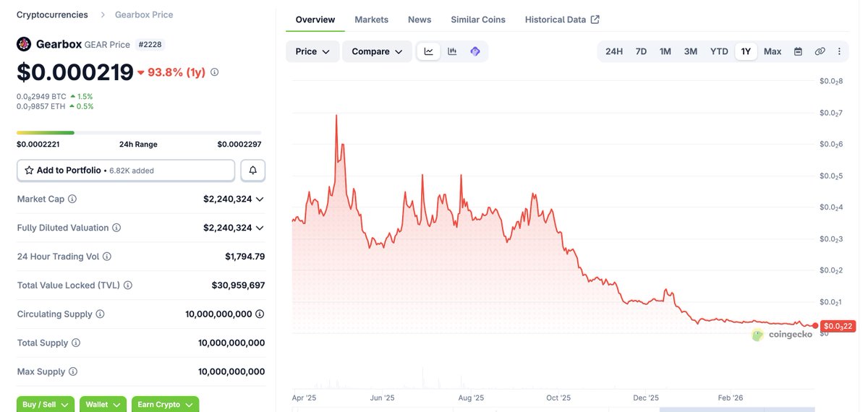Select Max time range

(x=773, y=51)
